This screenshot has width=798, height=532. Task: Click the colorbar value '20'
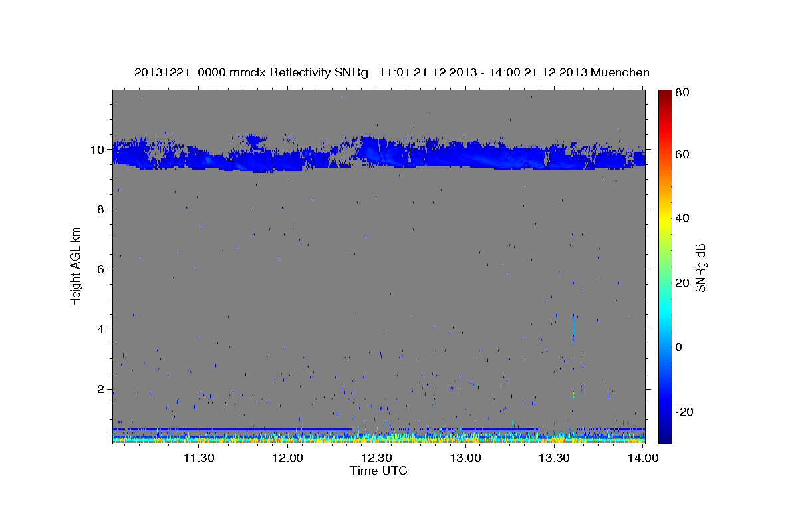point(682,283)
